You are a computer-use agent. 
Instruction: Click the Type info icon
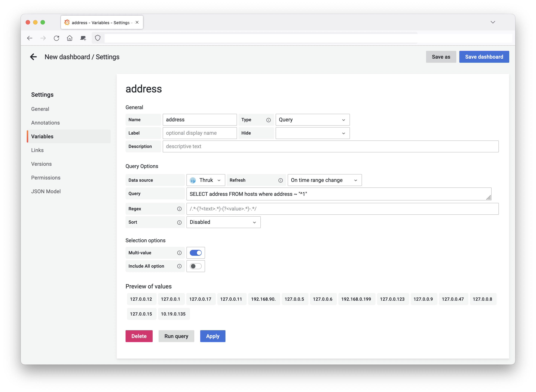[268, 120]
